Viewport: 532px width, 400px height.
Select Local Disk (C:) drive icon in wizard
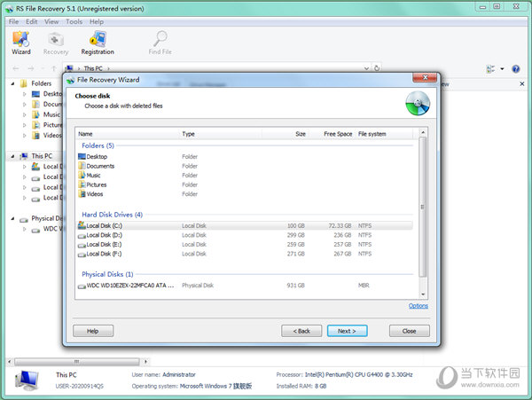(82, 225)
